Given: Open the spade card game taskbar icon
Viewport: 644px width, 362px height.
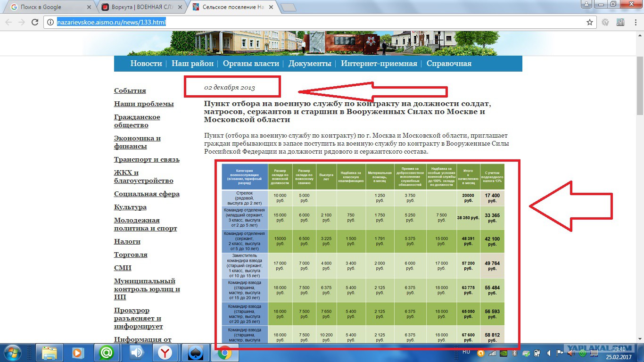Looking at the screenshot, I should coord(195,353).
